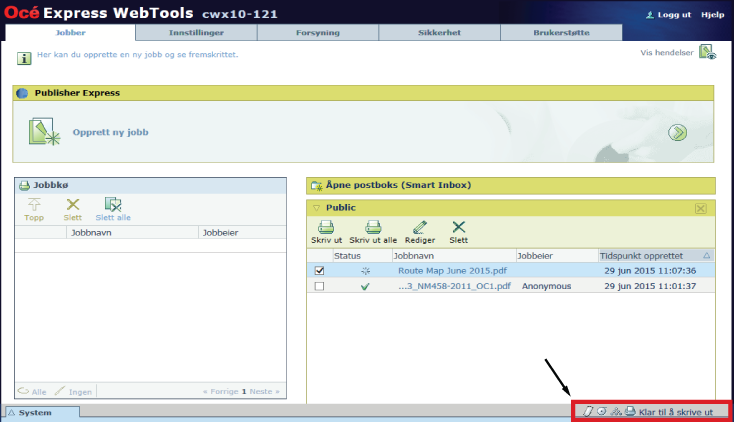This screenshot has height=422, width=734.
Task: Click the green checkmark status icon
Action: [365, 286]
